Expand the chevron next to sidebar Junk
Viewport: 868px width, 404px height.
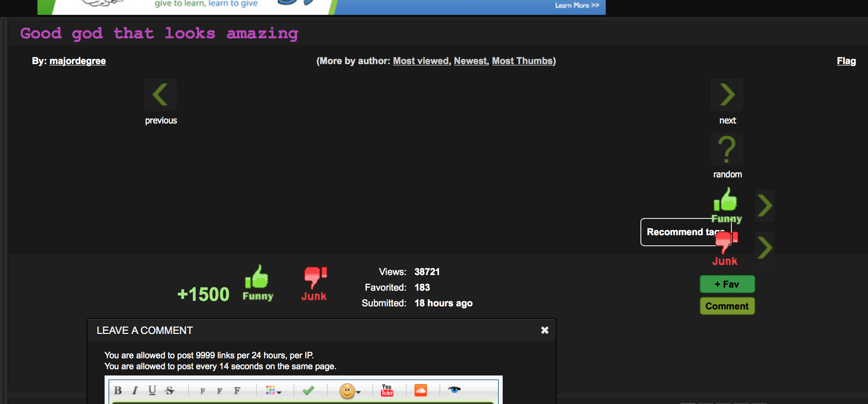(x=765, y=248)
